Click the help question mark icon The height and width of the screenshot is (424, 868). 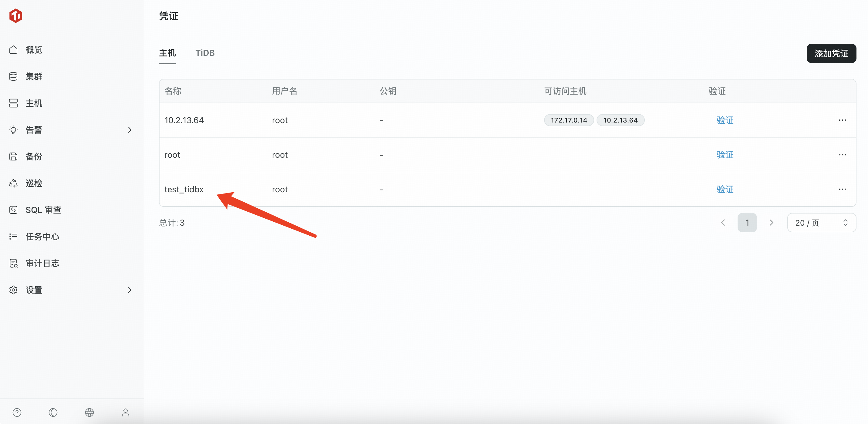17,412
